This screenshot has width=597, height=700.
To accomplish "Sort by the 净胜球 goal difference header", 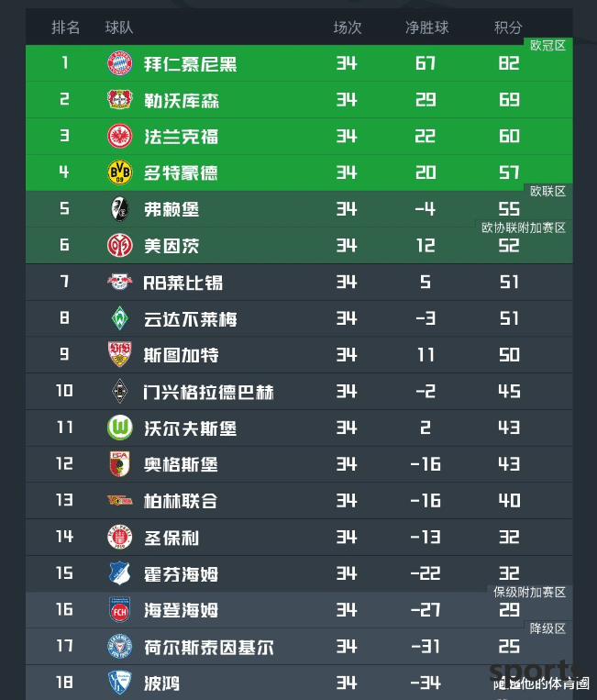I will coord(426,28).
